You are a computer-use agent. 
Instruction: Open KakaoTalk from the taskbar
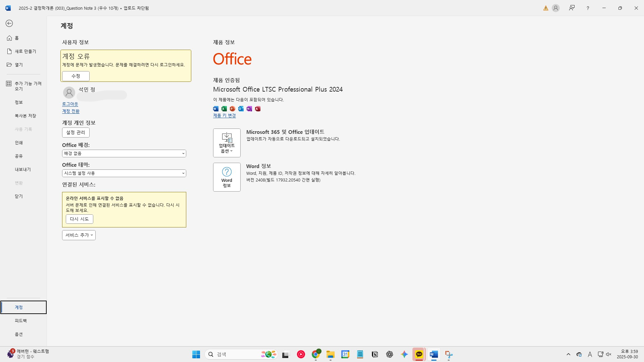coord(419,354)
